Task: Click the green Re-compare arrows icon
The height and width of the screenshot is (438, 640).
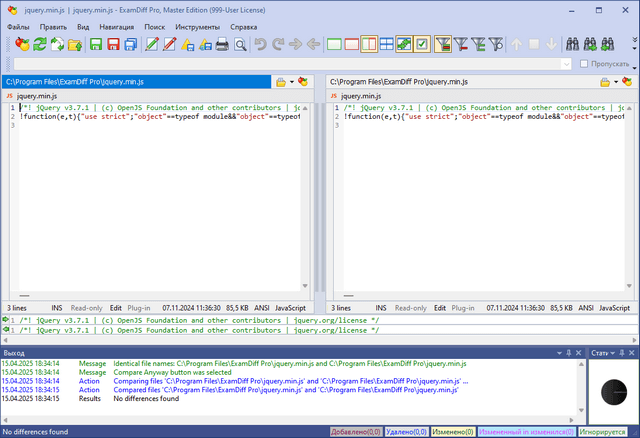Action: 40,44
